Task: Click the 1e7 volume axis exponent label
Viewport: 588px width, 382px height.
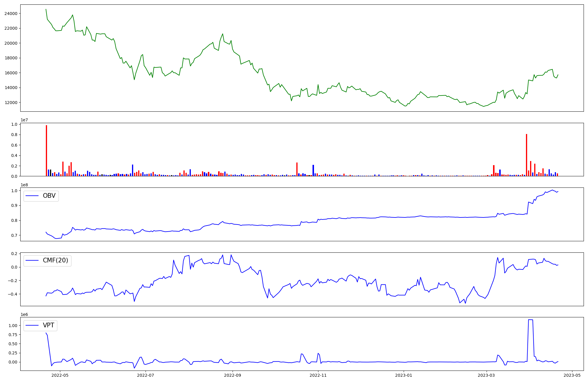Action: click(x=24, y=120)
